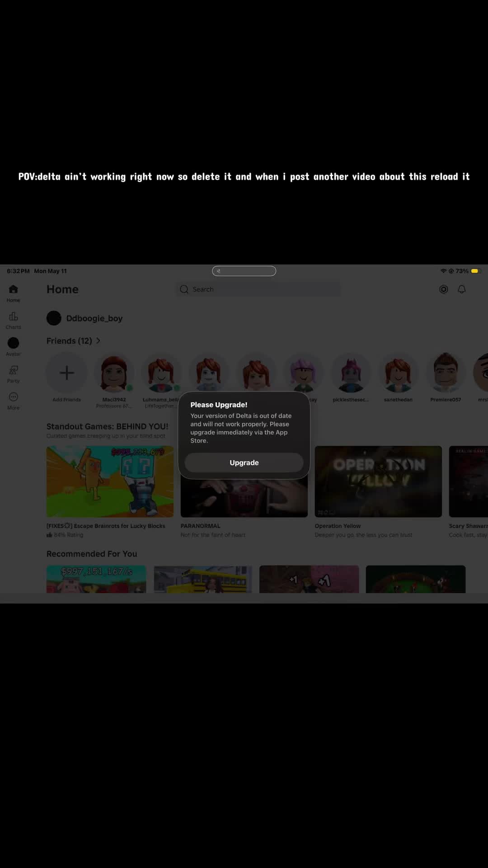The image size is (488, 868).
Task: Click the search magnifier icon
Action: pos(184,289)
